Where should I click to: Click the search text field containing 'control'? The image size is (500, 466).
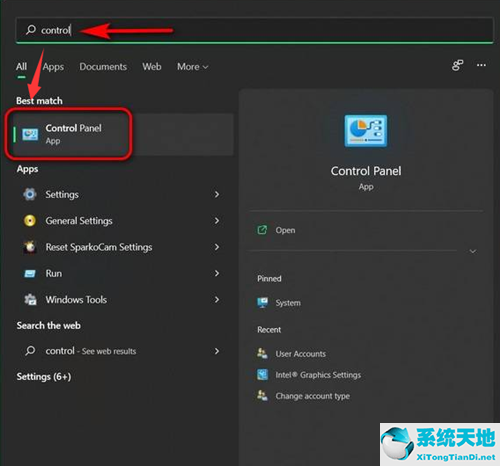pos(254,30)
